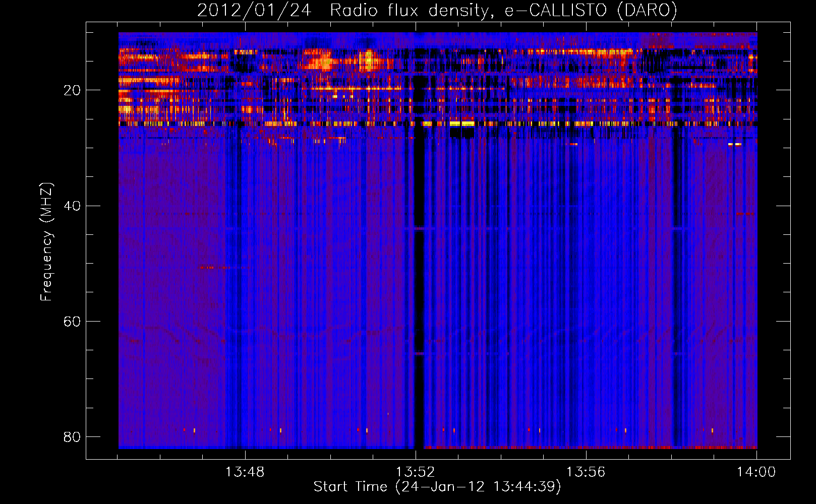
Task: Click the plot title 'Radio flux density, e-CALLISTO (DARO)'
Action: (503, 11)
